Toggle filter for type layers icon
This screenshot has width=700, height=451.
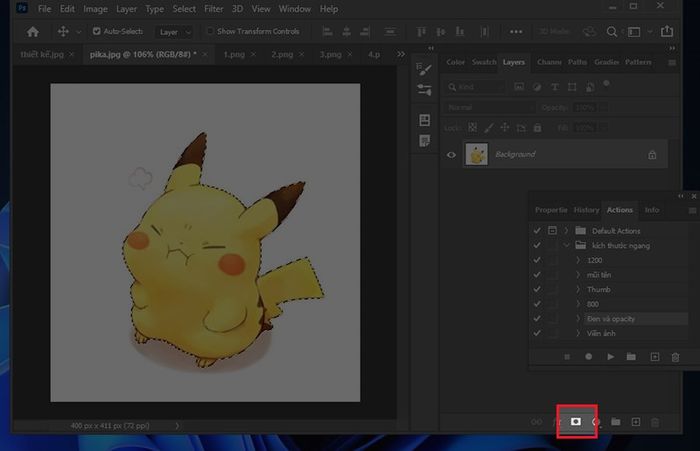coord(554,87)
